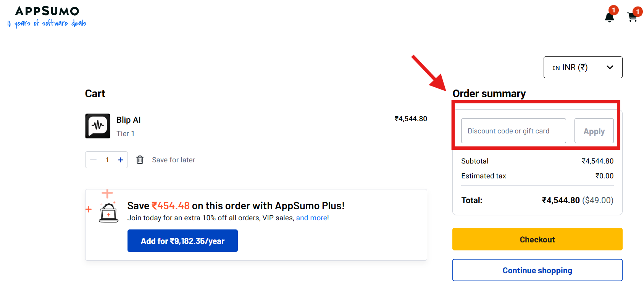644x287 pixels.
Task: Click the discount code or gift card field
Action: pos(513,131)
